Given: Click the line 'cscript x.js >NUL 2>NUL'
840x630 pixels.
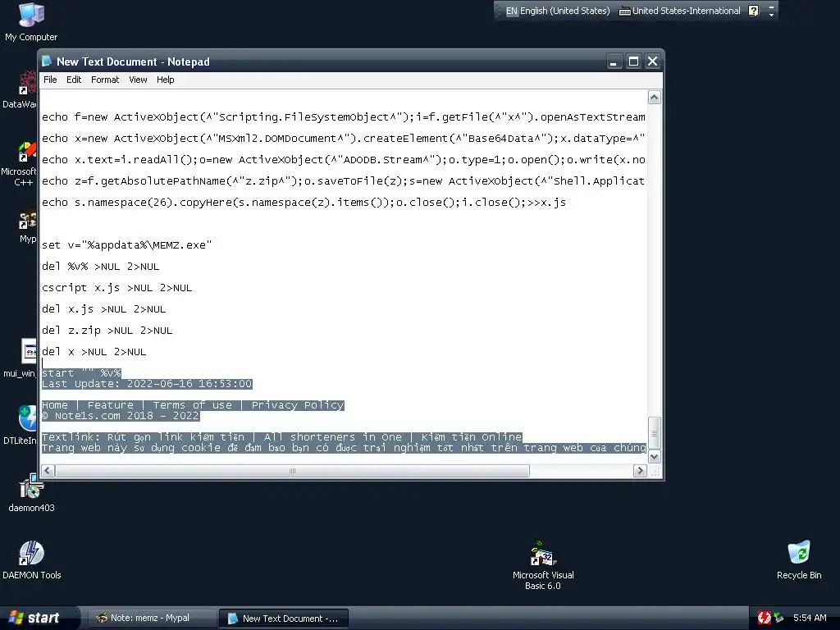Looking at the screenshot, I should coord(116,288).
